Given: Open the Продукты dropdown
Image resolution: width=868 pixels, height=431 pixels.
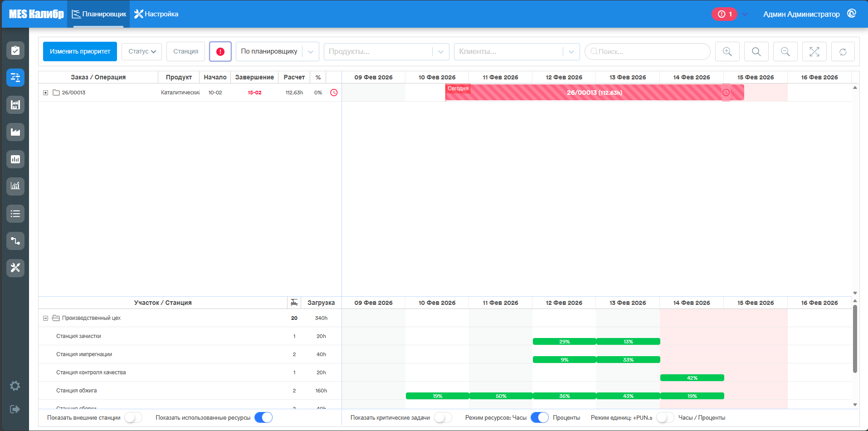Looking at the screenshot, I should coord(386,51).
